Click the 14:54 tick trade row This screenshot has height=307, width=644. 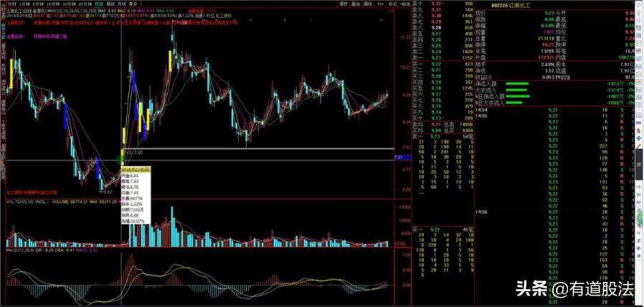point(554,110)
